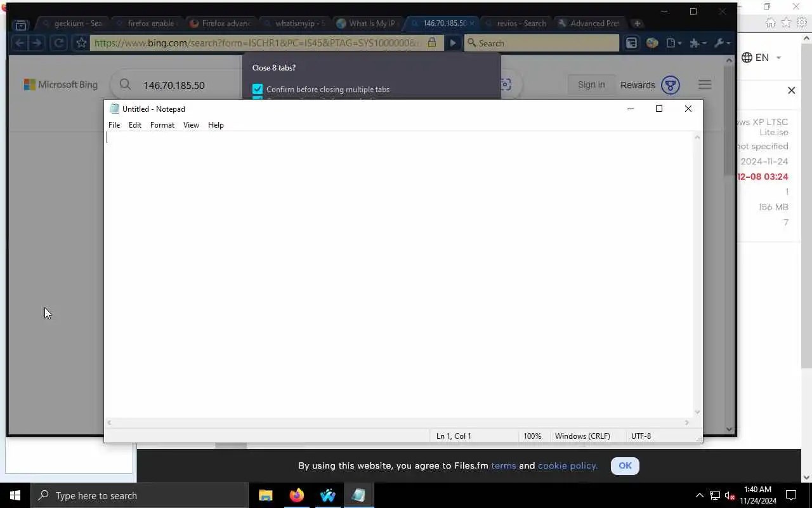Image resolution: width=812 pixels, height=508 pixels.
Task: Click the home icon in the background browser
Action: coord(771,22)
